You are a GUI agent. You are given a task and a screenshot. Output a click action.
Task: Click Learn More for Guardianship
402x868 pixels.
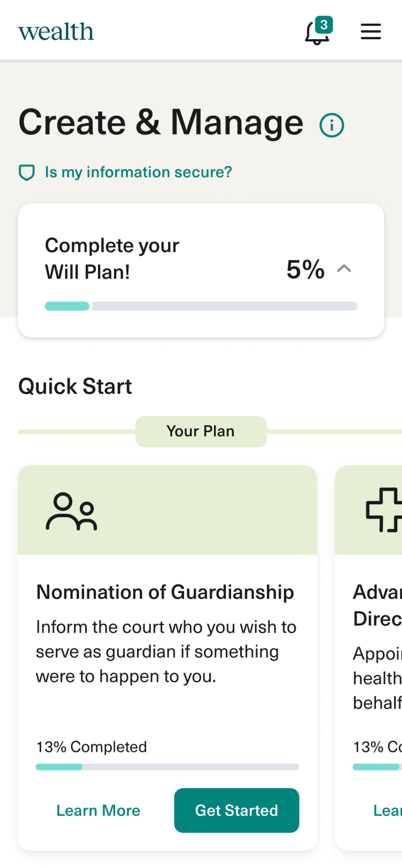click(x=98, y=810)
